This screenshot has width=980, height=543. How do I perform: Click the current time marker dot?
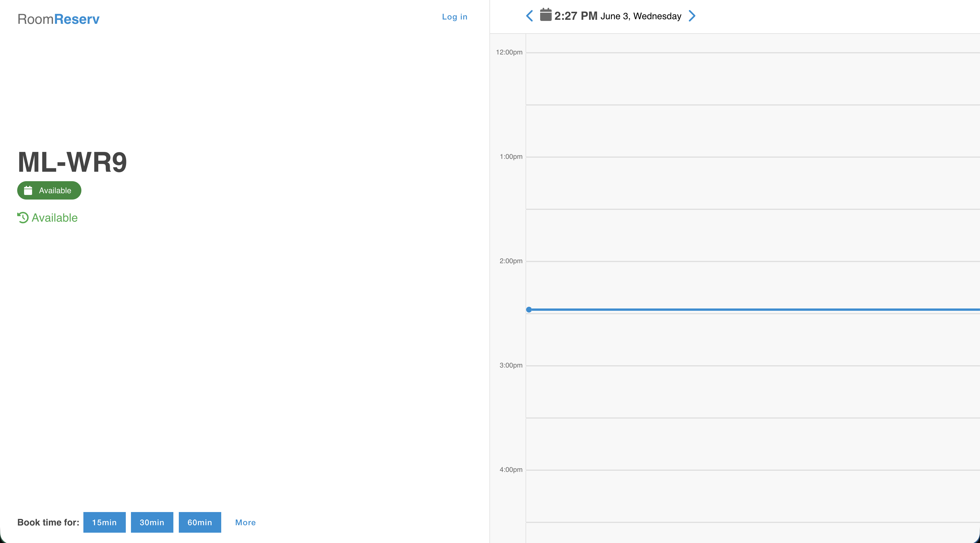coord(529,310)
